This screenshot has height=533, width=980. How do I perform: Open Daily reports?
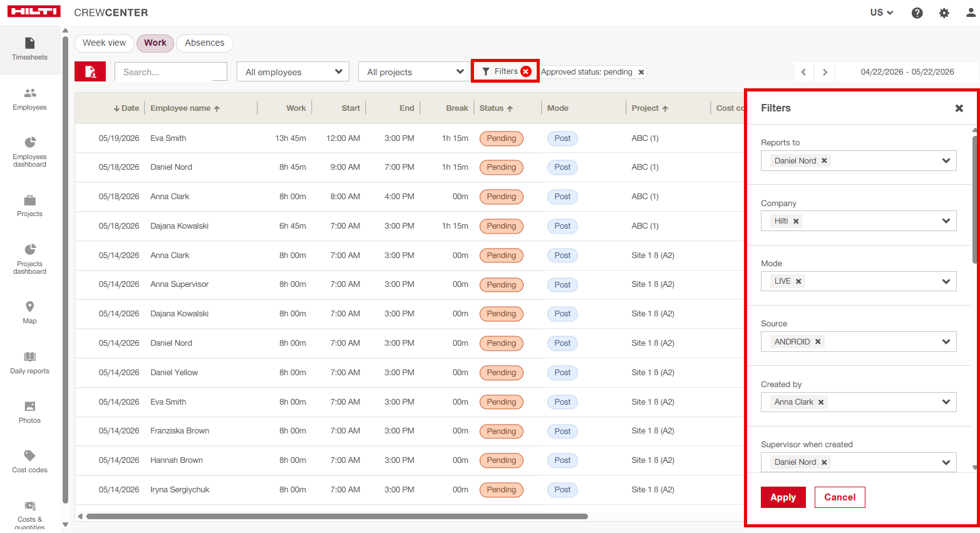pyautogui.click(x=30, y=363)
